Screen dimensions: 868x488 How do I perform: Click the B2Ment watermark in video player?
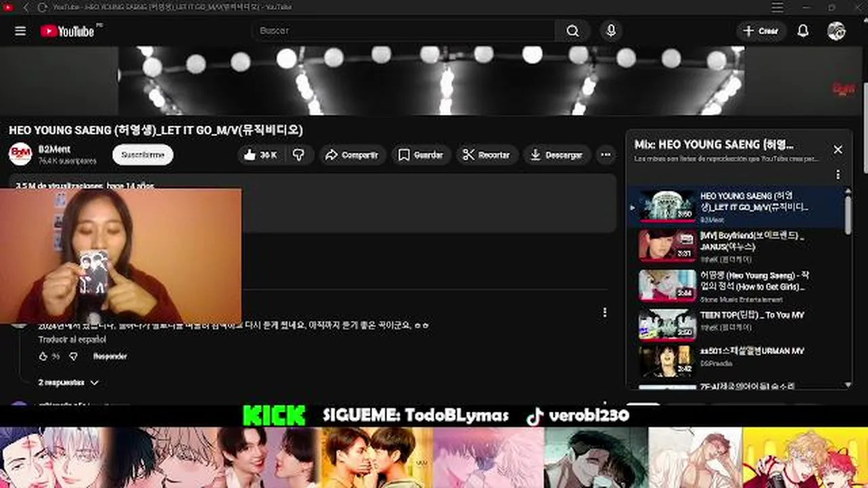coord(844,89)
